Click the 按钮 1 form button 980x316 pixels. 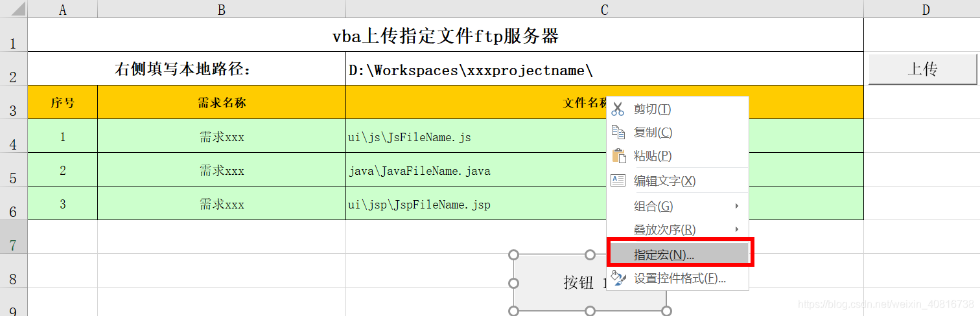pos(590,283)
